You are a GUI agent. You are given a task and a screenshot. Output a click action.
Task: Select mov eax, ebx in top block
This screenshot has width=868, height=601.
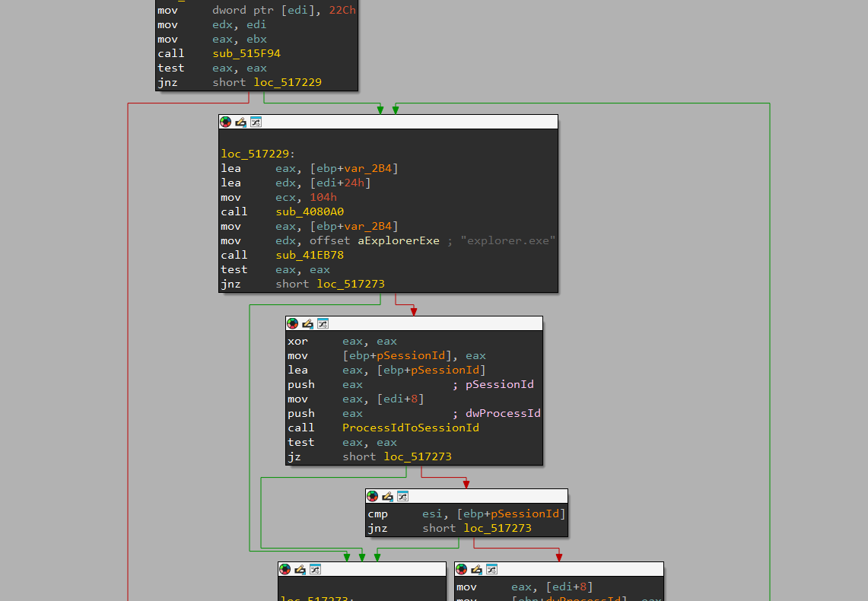click(x=212, y=40)
